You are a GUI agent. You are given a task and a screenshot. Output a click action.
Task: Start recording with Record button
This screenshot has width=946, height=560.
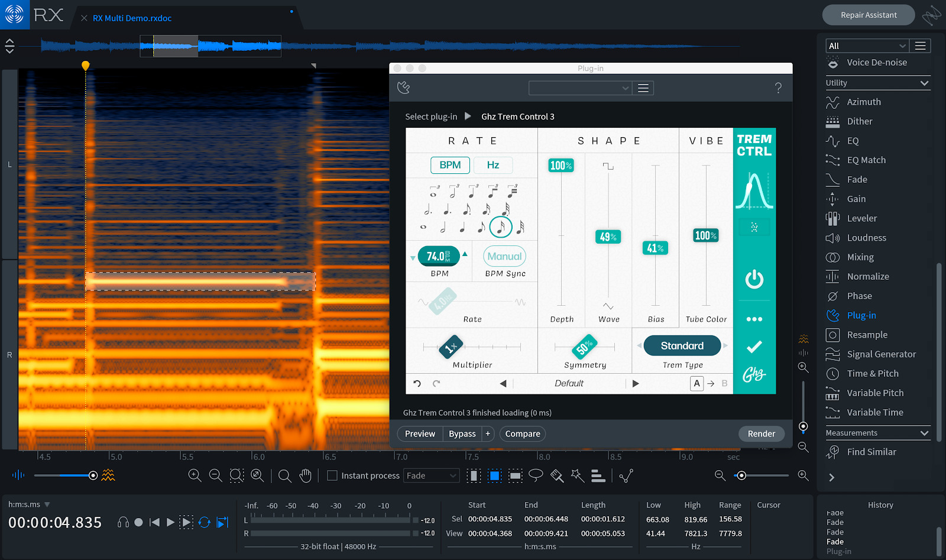pyautogui.click(x=138, y=522)
